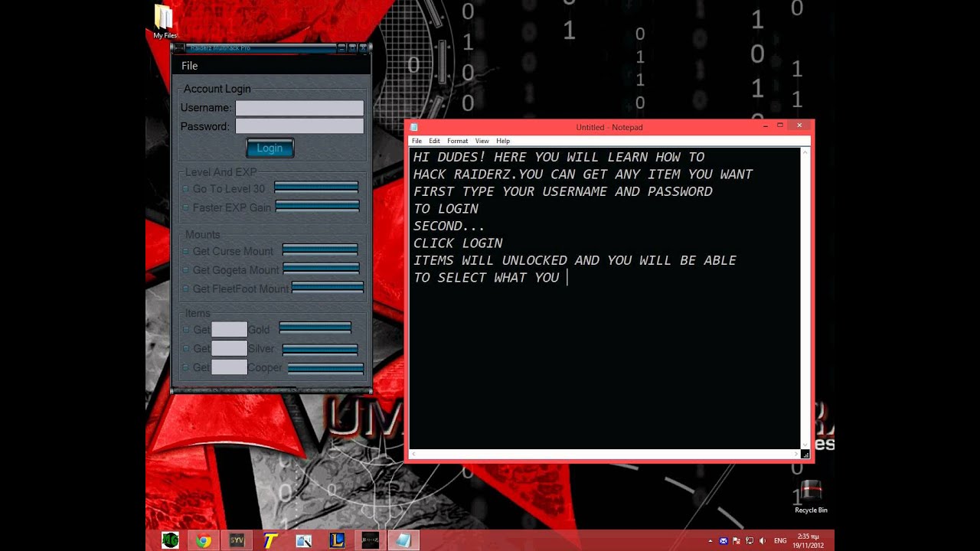Click the Cooper amount input box
Screen dimensions: 980x551
[x=229, y=367]
